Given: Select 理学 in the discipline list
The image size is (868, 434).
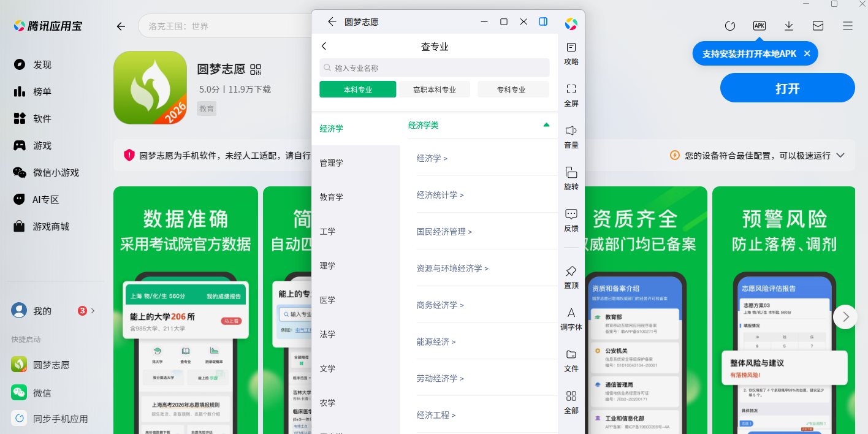Looking at the screenshot, I should click(x=356, y=266).
